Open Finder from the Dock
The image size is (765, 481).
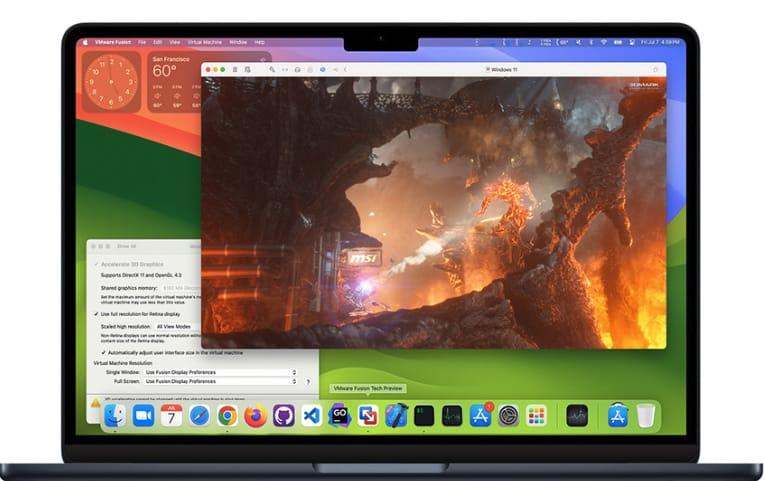tap(115, 416)
